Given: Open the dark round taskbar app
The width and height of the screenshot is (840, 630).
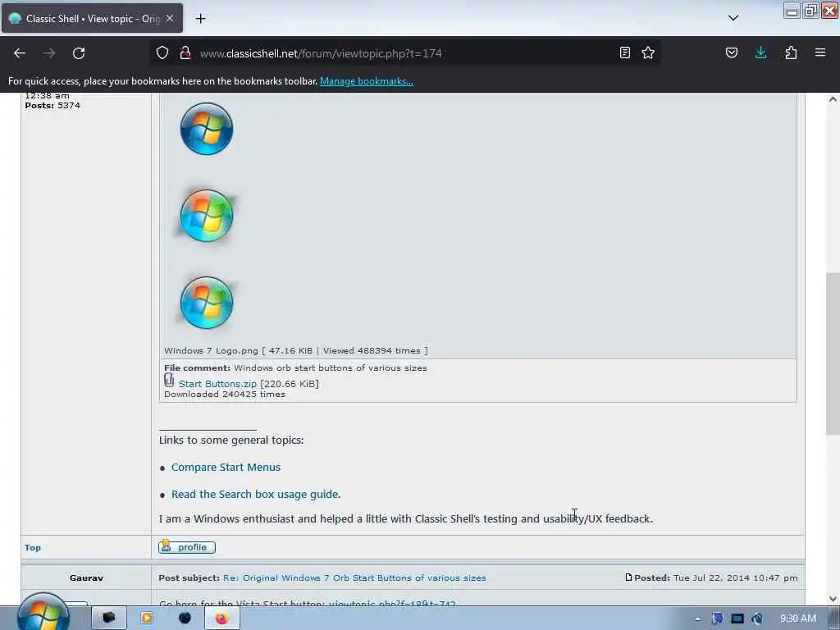Looking at the screenshot, I should (x=185, y=619).
